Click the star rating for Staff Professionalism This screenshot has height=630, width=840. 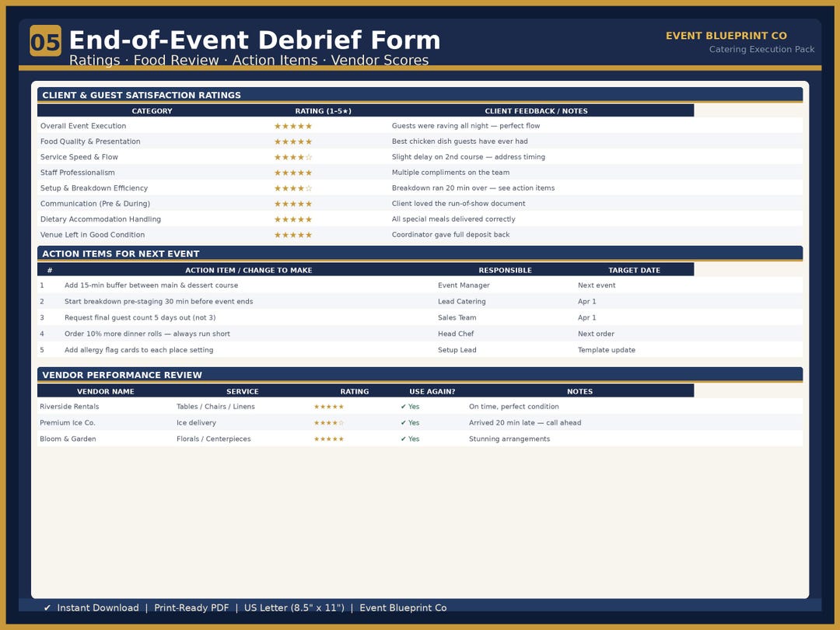click(x=293, y=173)
